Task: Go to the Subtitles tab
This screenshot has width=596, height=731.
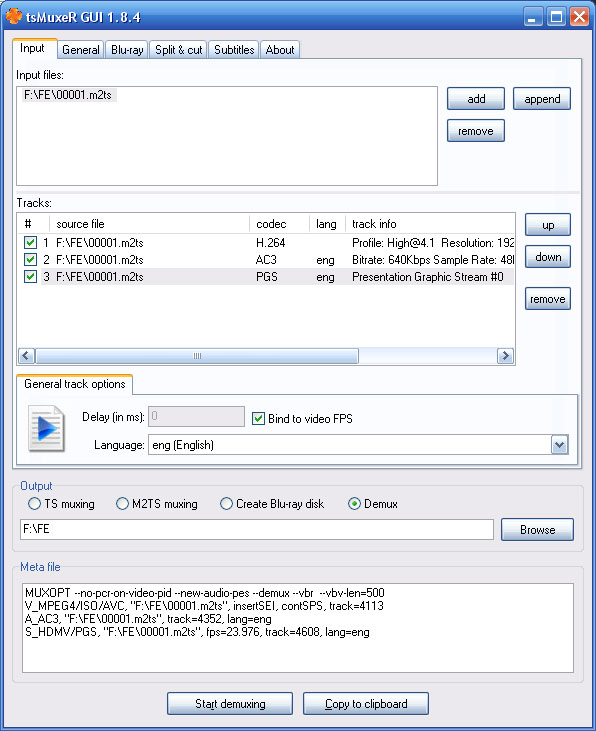Action: click(x=234, y=49)
